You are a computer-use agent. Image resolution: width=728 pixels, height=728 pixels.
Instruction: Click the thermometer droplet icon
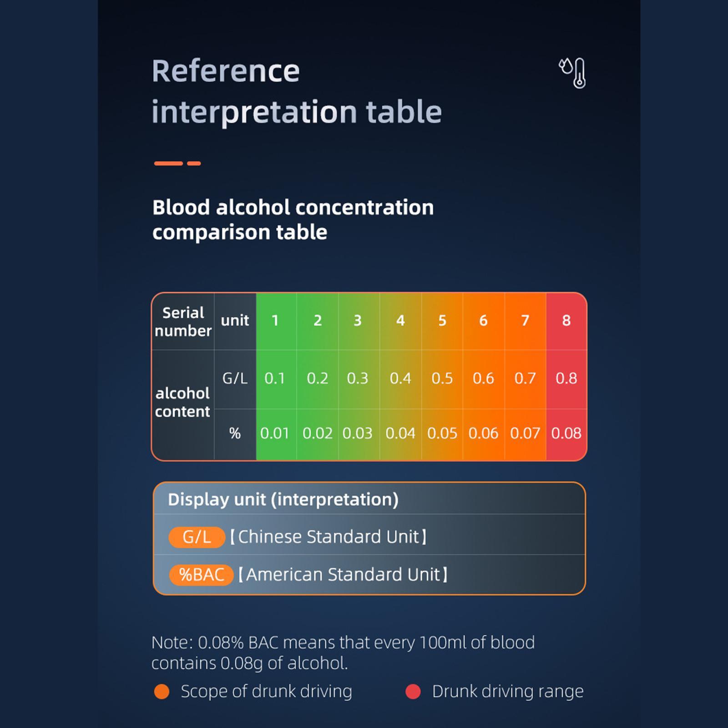coord(572,73)
